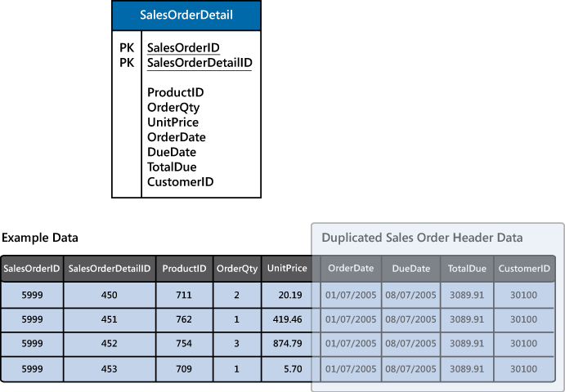
Task: Click the SalesOrderDetailID column header in data table
Action: 110,269
